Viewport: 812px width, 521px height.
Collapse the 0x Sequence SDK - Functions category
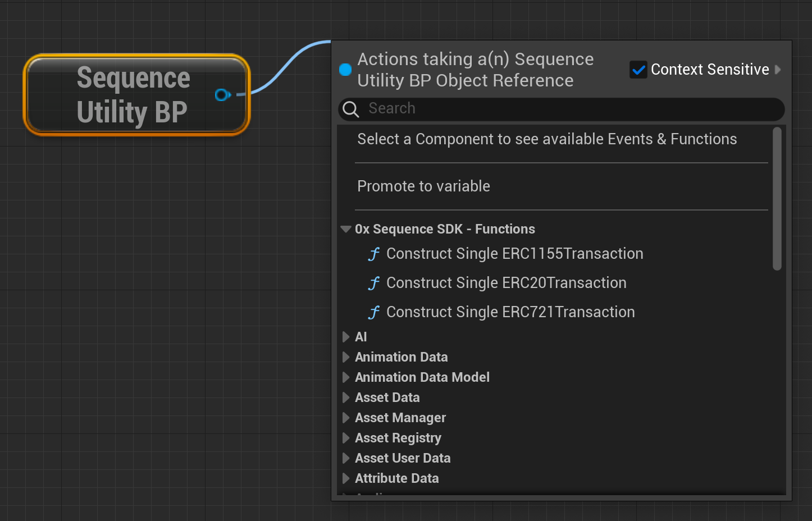346,229
